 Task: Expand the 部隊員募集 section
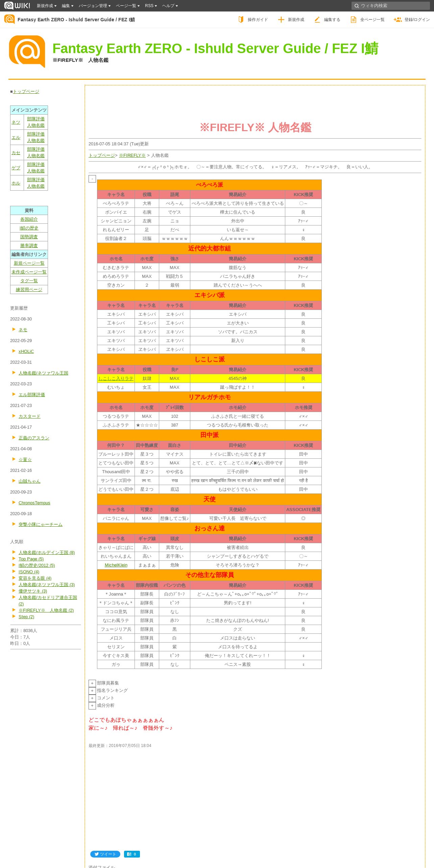[x=92, y=683]
